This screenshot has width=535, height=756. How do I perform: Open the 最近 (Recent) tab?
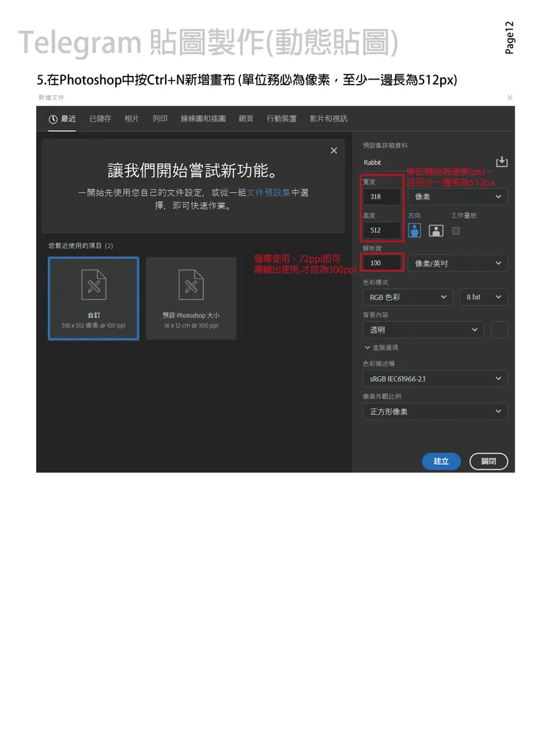pyautogui.click(x=62, y=119)
